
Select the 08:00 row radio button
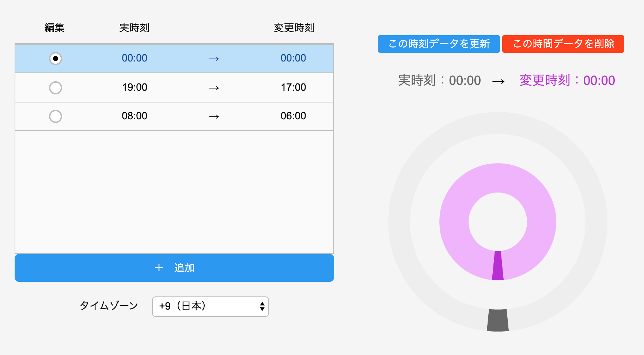click(x=56, y=116)
